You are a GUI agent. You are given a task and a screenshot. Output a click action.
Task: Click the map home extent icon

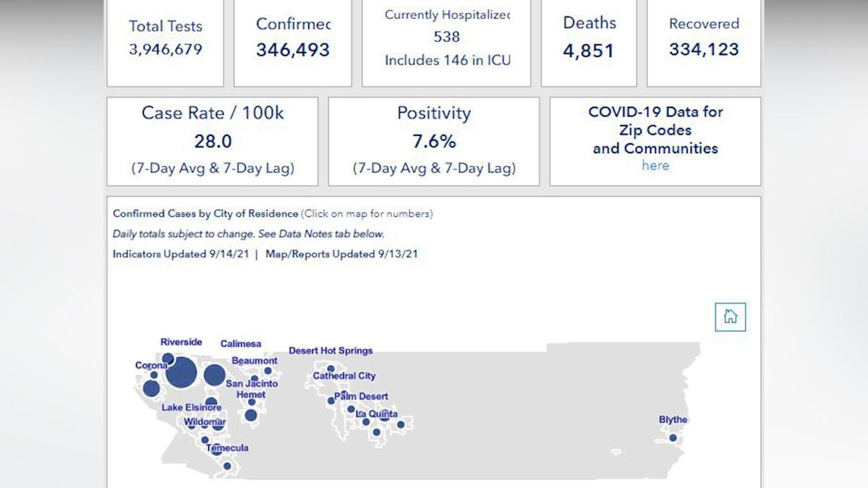click(730, 317)
